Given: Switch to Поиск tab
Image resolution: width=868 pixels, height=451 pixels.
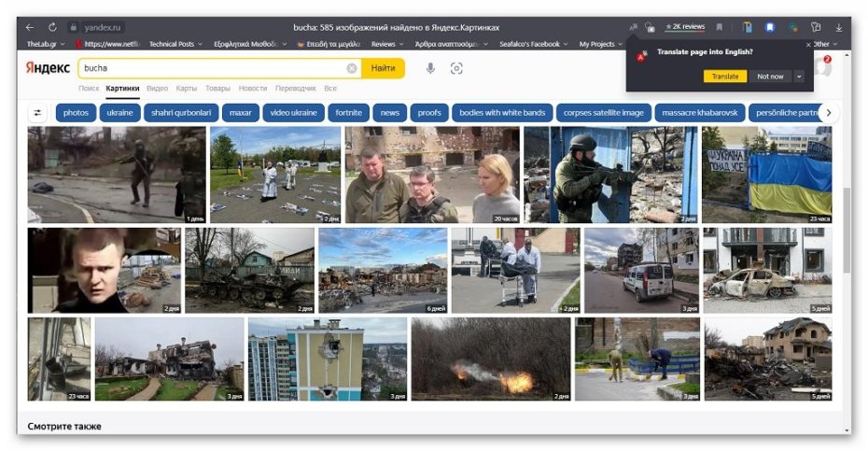Looking at the screenshot, I should (x=89, y=88).
